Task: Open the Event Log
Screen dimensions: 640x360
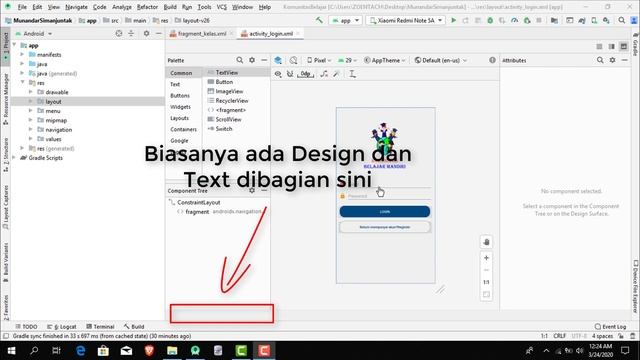Action: point(611,327)
